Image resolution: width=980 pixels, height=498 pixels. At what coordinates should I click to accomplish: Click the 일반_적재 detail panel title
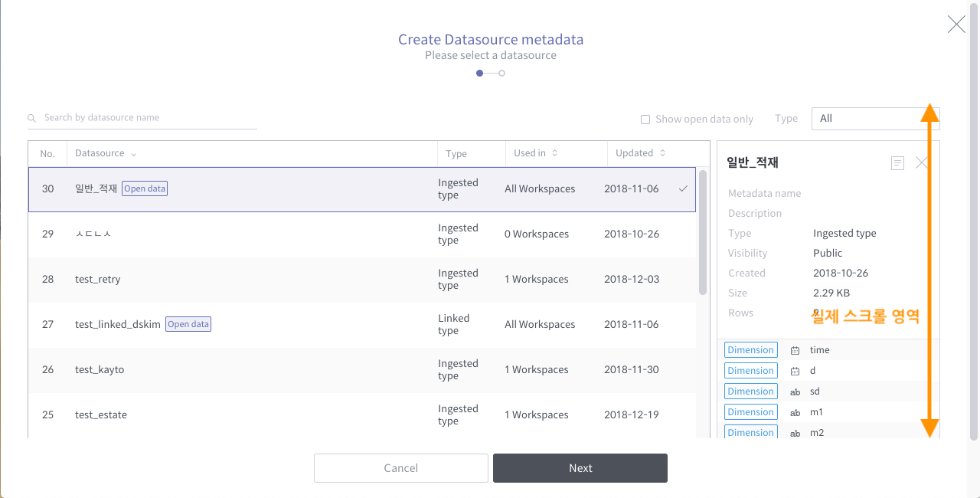(753, 163)
